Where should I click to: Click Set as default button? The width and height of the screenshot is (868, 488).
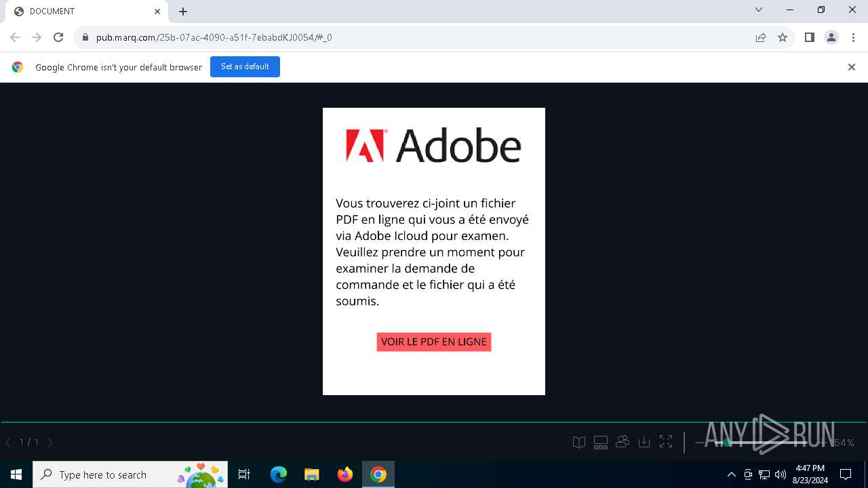coord(245,66)
